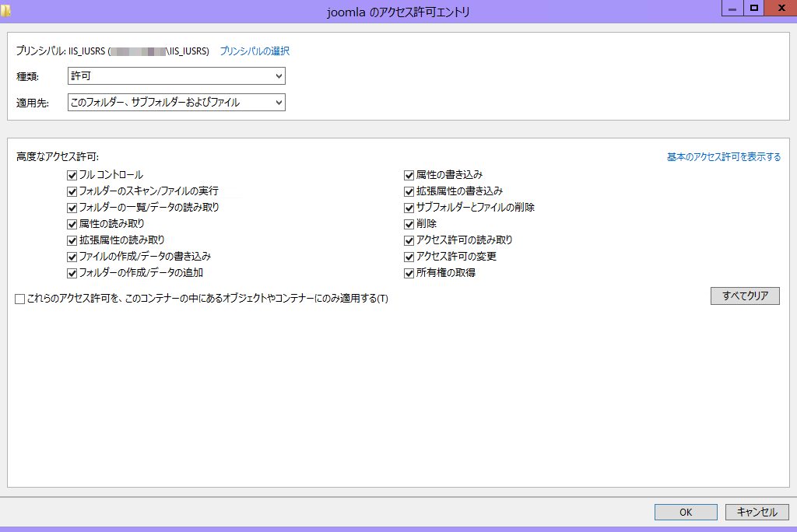Click the キャンセル button
The width and height of the screenshot is (797, 532).
click(x=757, y=513)
